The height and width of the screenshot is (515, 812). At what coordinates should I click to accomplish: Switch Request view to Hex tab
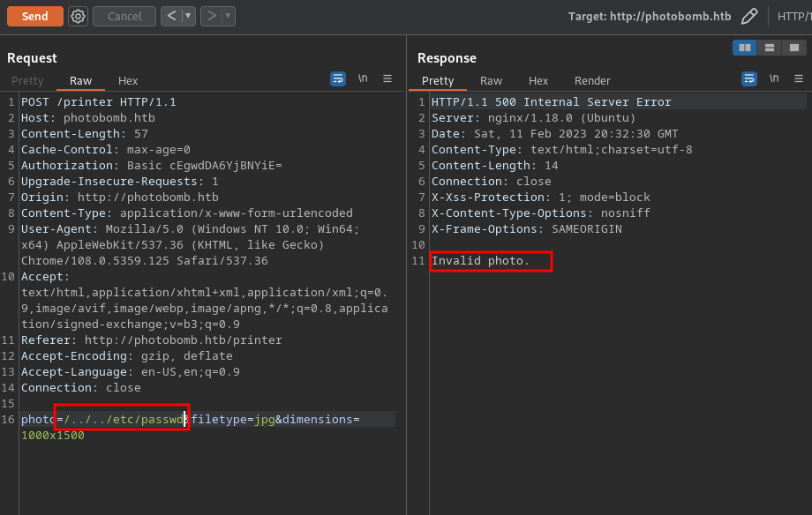(128, 80)
